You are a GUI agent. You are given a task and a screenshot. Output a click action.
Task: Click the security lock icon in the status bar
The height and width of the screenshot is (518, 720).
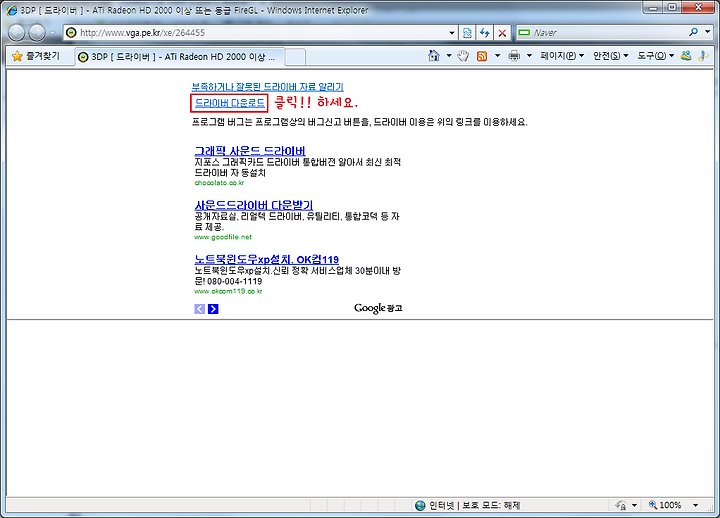[621, 505]
